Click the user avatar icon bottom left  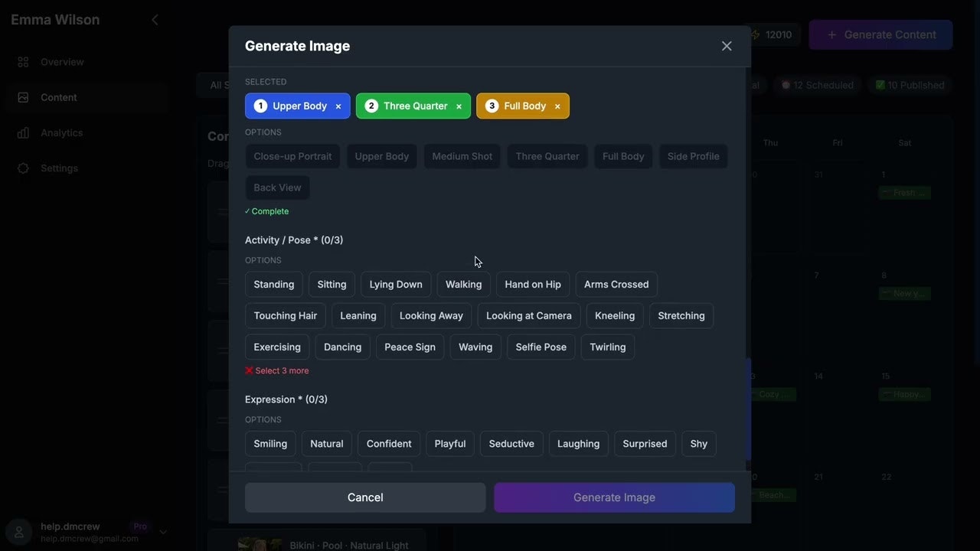[17, 530]
